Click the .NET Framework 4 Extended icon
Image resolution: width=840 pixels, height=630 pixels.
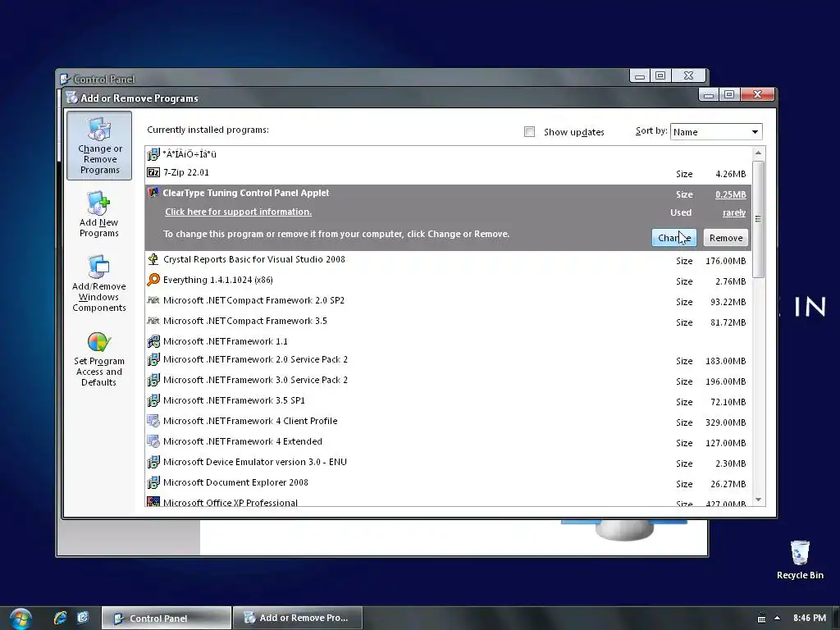[x=153, y=441]
